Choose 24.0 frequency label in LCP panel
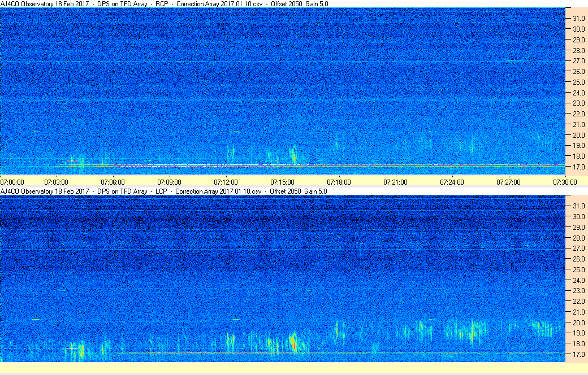The height and width of the screenshot is (375, 588). pyautogui.click(x=578, y=280)
